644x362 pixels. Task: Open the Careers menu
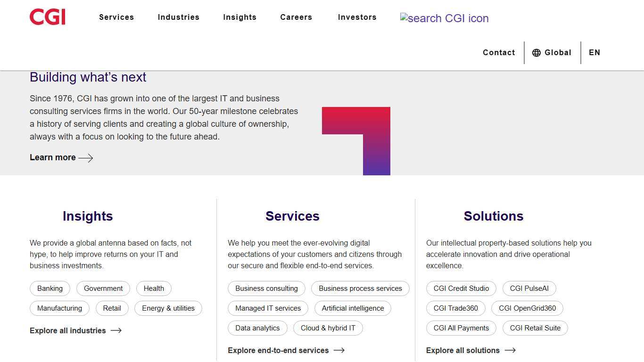coord(296,17)
